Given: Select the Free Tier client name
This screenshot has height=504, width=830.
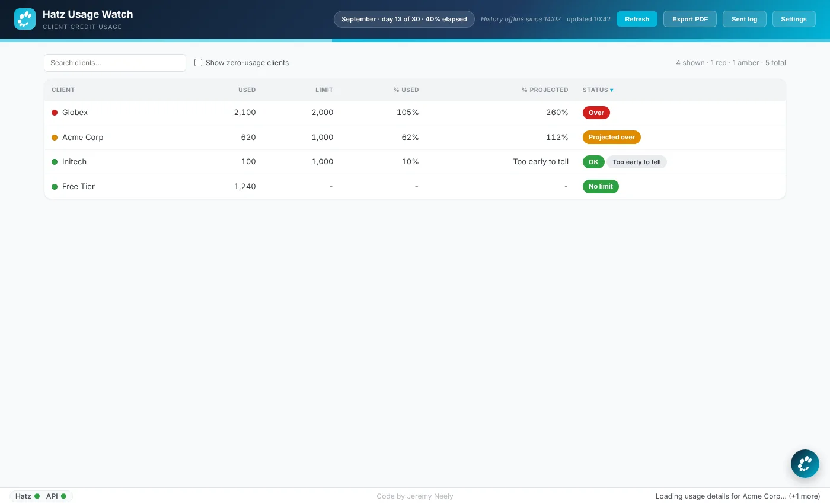Looking at the screenshot, I should pos(78,187).
